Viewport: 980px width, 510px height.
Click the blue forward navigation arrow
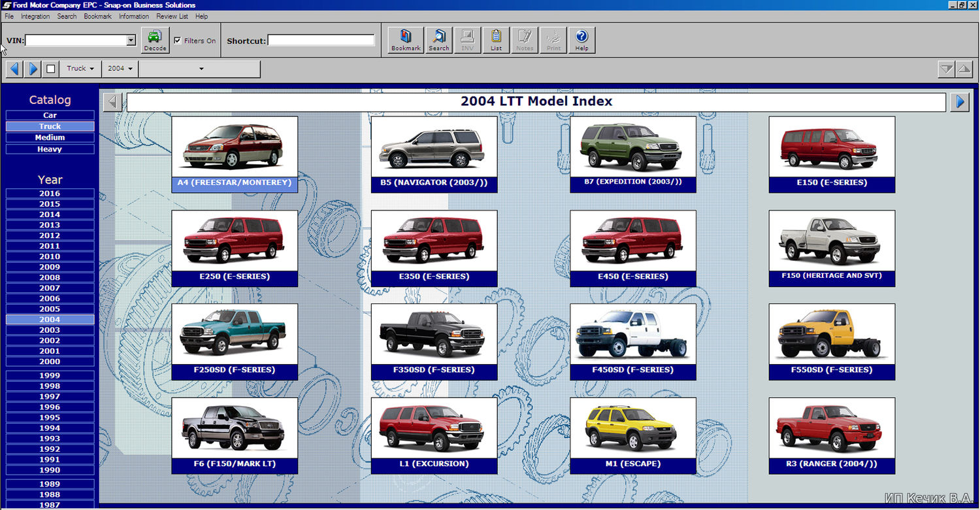(33, 69)
